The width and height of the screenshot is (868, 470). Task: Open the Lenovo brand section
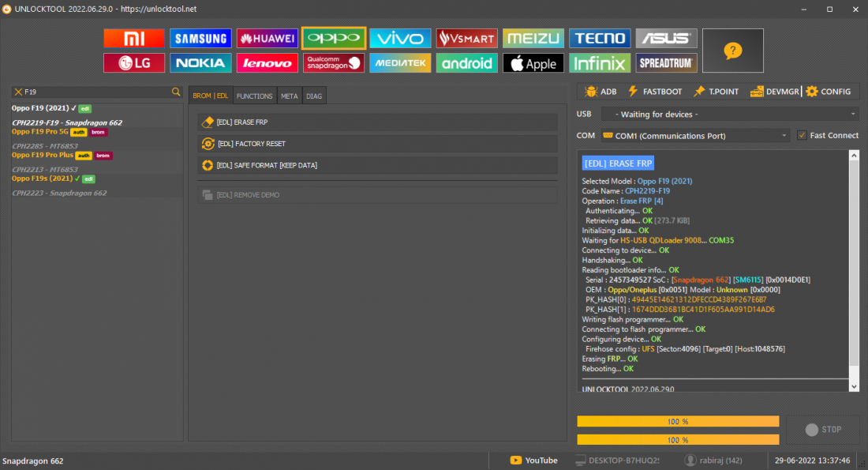click(267, 62)
